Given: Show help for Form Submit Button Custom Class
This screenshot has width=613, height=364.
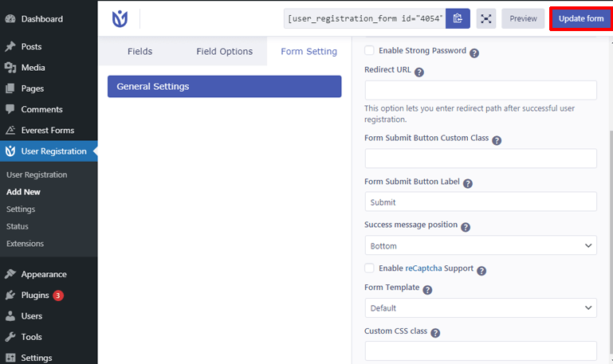Looking at the screenshot, I should pos(497,141).
